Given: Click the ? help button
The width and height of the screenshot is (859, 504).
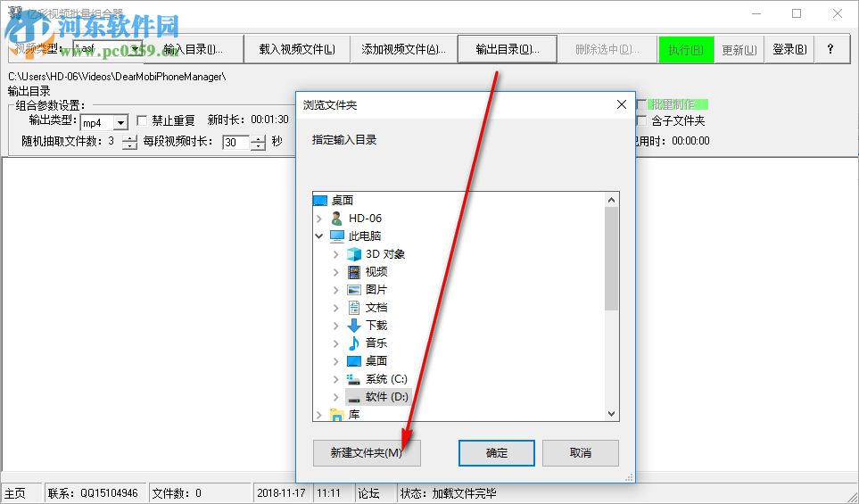Looking at the screenshot, I should (x=830, y=49).
